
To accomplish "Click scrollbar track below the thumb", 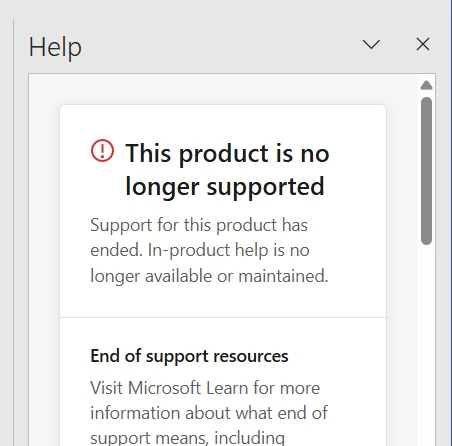I will [426, 343].
